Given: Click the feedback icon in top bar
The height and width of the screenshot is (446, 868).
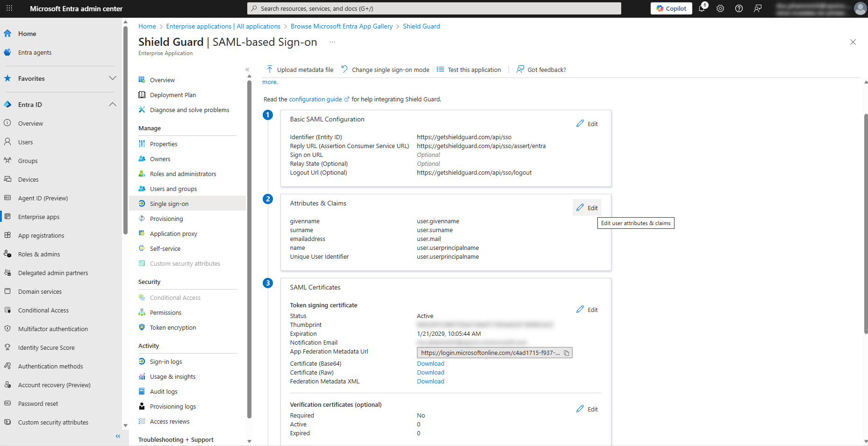Looking at the screenshot, I should [758, 8].
